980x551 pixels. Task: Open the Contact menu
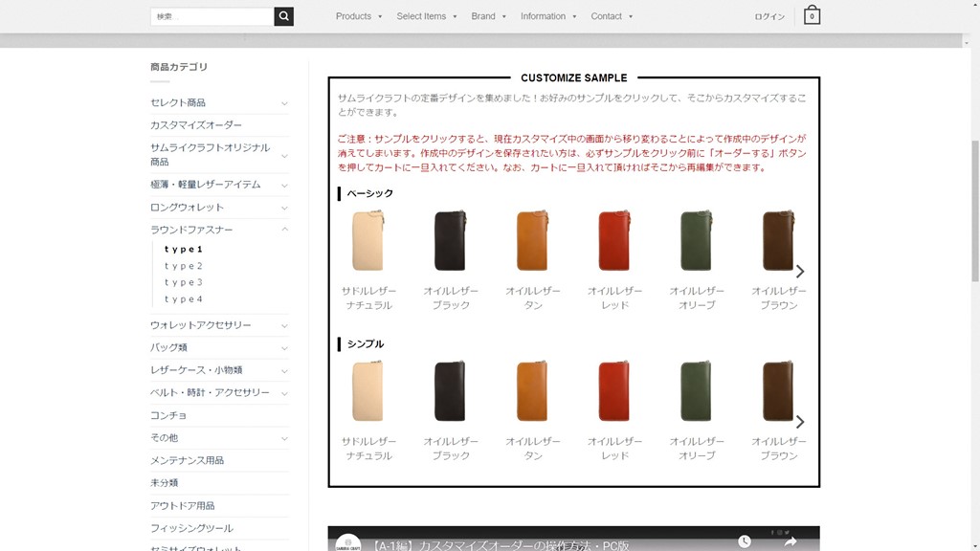[x=612, y=16]
